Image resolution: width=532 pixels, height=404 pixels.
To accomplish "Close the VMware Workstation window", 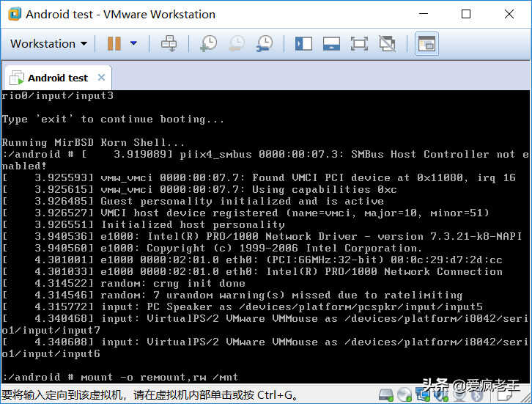I will [509, 14].
